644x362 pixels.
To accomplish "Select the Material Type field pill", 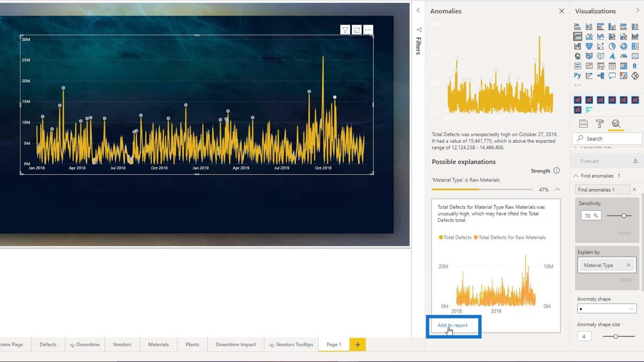I will click(607, 265).
